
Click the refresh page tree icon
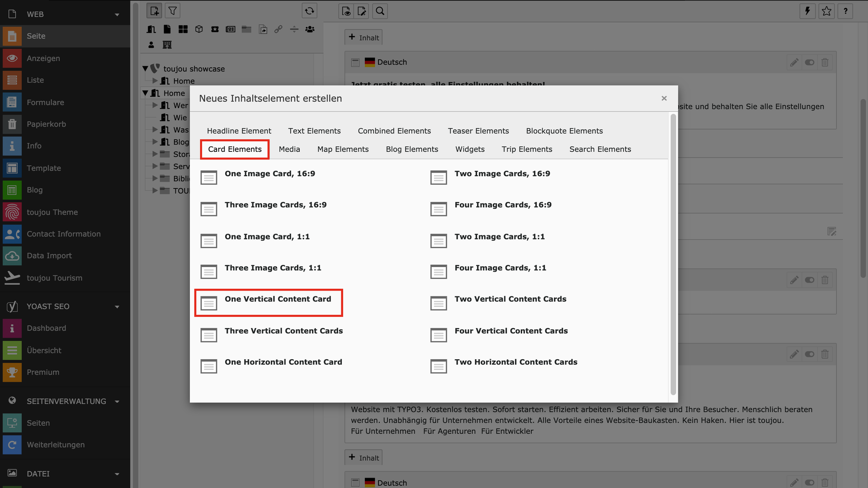pyautogui.click(x=309, y=11)
